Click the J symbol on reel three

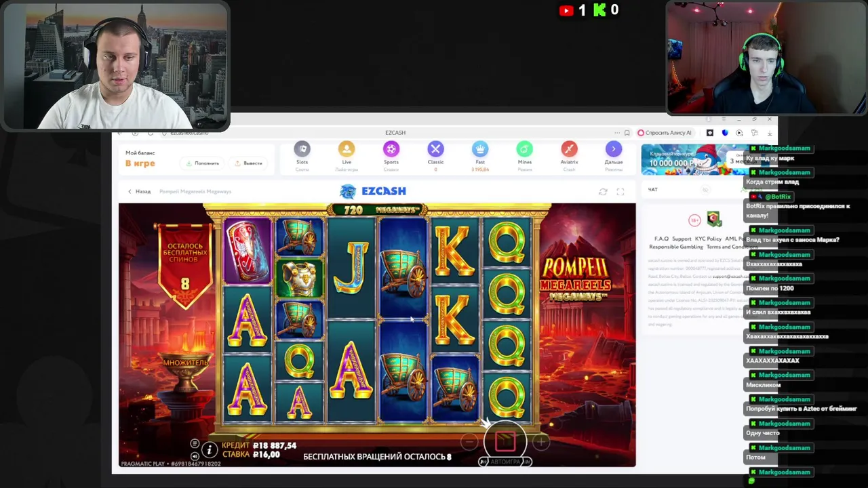click(351, 268)
